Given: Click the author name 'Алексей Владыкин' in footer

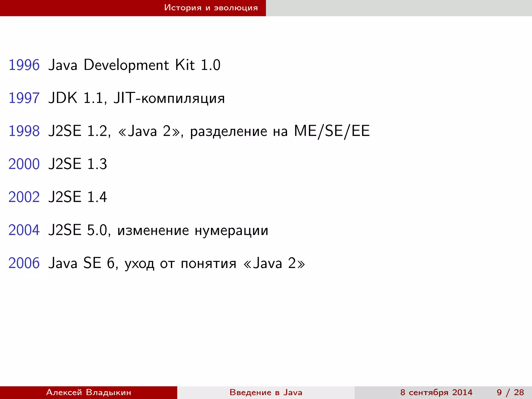Looking at the screenshot, I should (89, 392).
